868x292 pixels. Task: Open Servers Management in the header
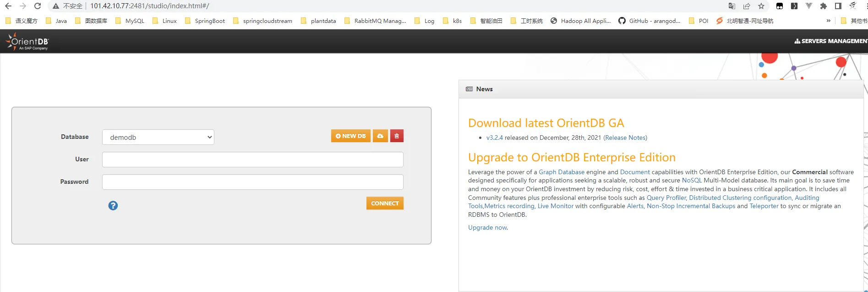(831, 41)
